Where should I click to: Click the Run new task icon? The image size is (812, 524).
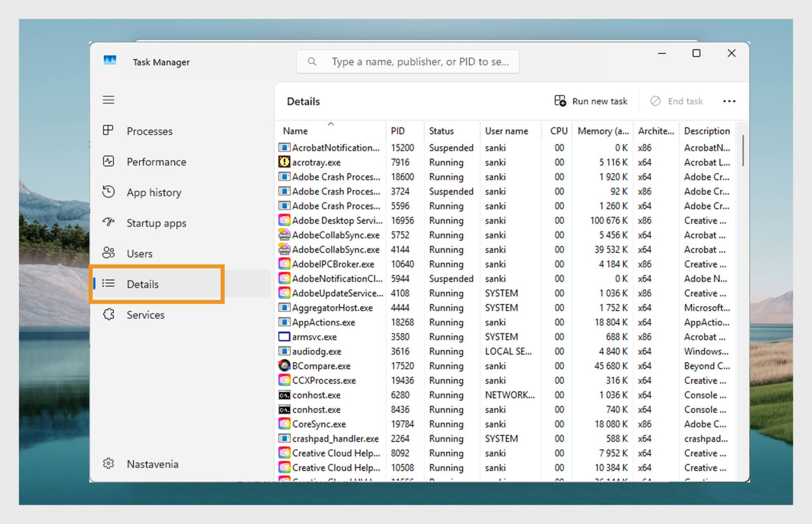(560, 101)
